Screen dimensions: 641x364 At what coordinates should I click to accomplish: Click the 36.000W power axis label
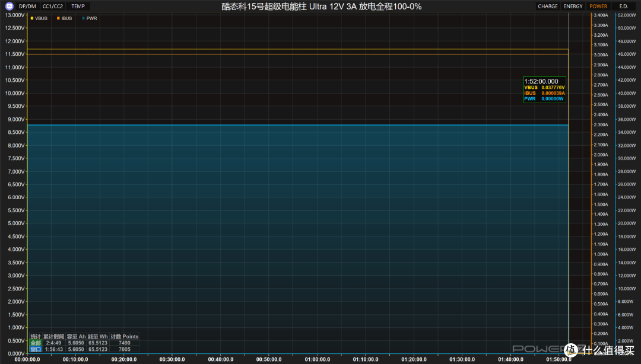pyautogui.click(x=627, y=119)
